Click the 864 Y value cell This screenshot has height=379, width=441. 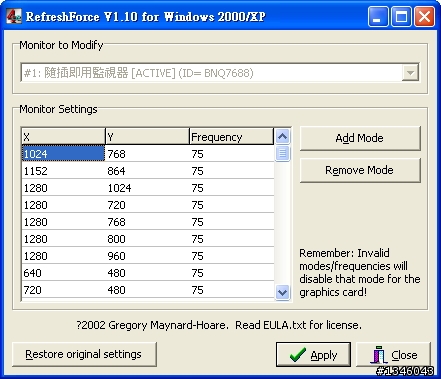(147, 171)
